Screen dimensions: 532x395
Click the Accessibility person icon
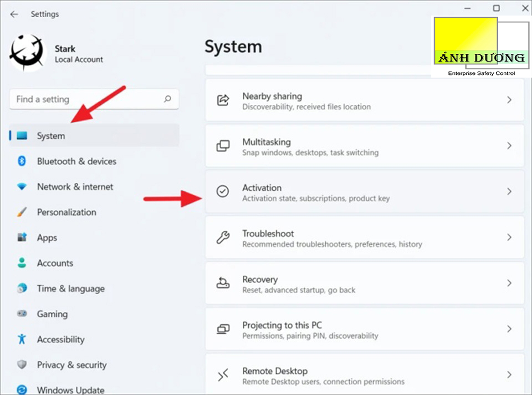22,340
